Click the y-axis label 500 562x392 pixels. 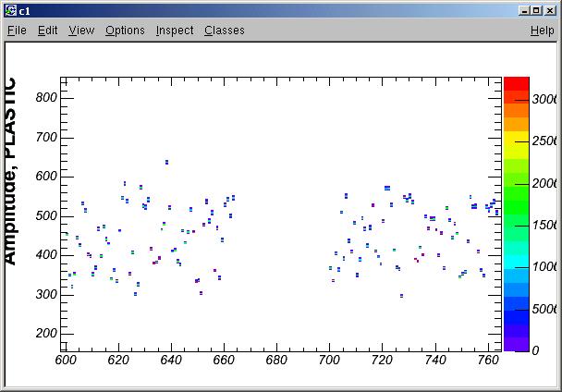(x=46, y=216)
